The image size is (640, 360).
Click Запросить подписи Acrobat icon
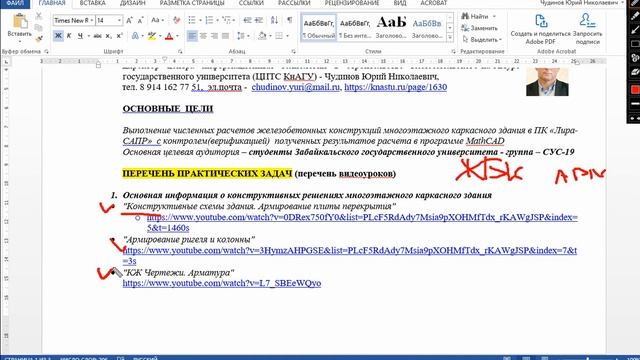point(587,29)
